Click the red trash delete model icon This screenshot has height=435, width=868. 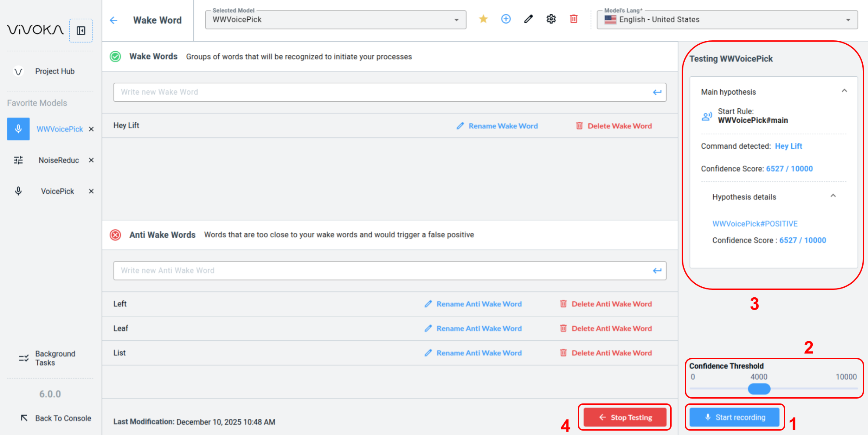coord(573,19)
